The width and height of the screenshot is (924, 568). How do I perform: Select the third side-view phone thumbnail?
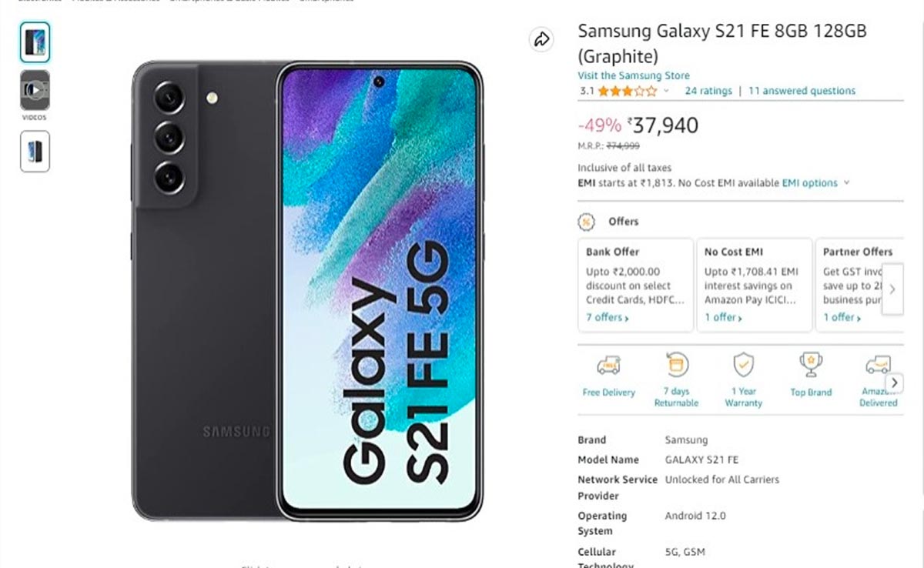35,151
